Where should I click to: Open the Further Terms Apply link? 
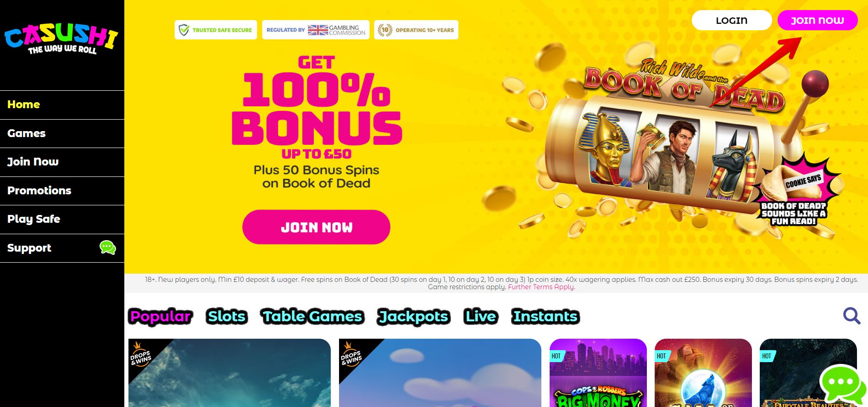(541, 287)
